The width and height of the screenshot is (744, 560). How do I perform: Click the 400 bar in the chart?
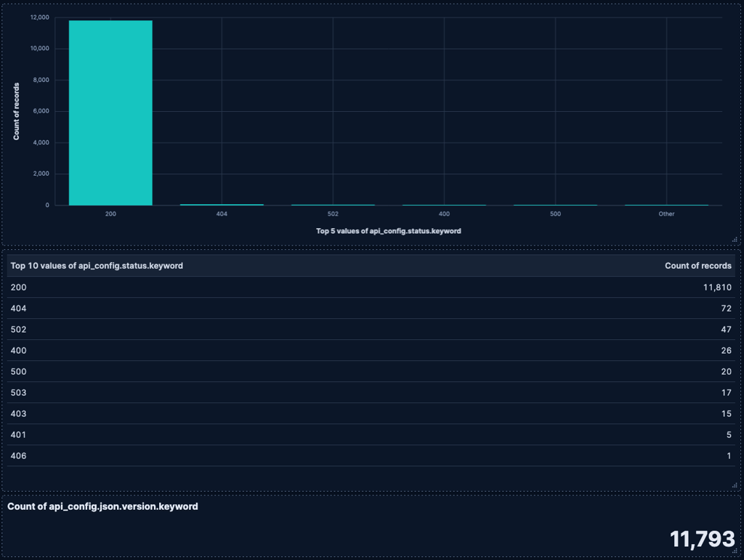click(x=444, y=205)
